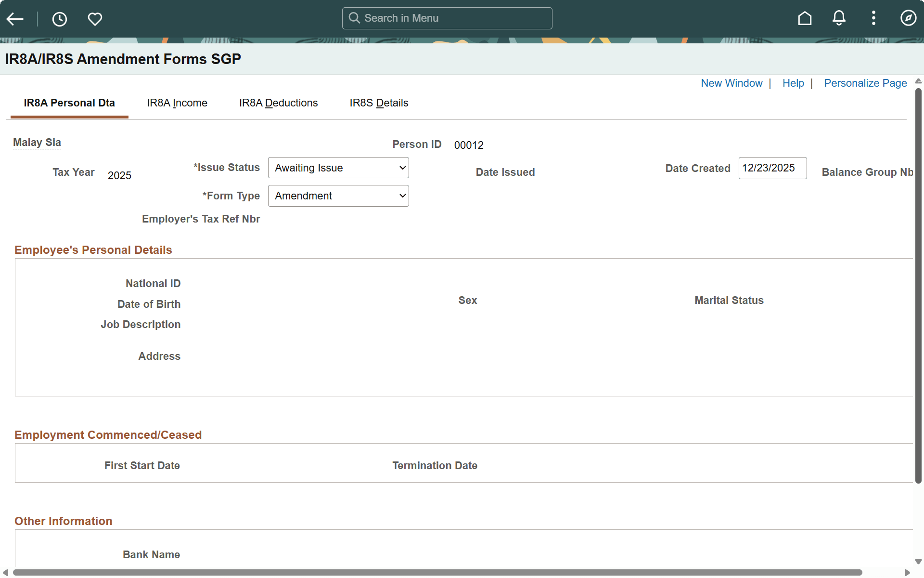Select the IR8A Personal Dta tab

pos(69,103)
